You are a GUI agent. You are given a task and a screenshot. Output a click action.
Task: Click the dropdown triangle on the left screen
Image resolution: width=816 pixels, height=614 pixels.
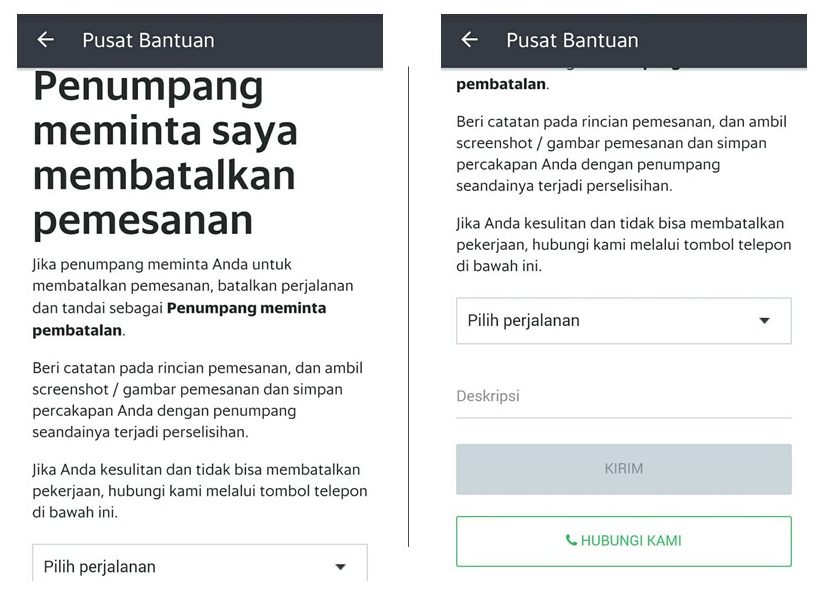point(340,567)
